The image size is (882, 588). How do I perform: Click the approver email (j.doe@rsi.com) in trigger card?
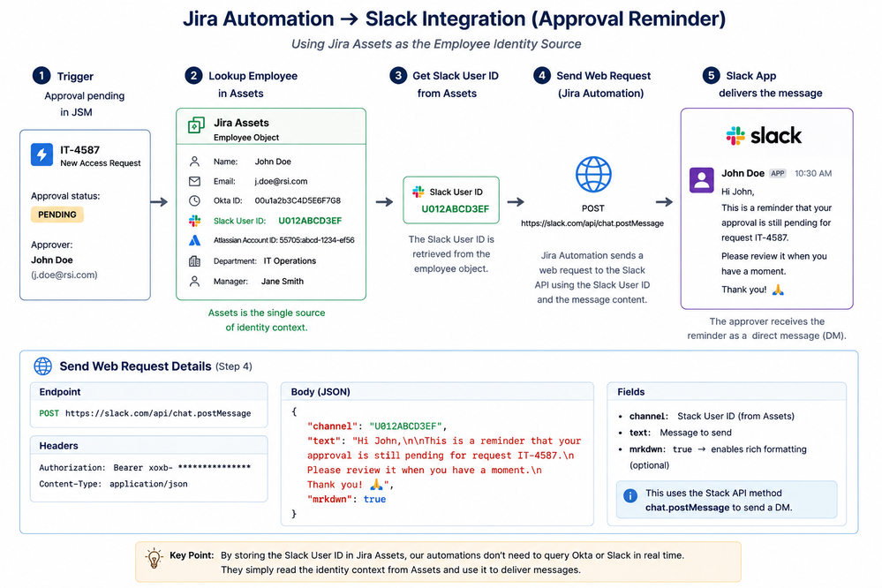coord(64,275)
